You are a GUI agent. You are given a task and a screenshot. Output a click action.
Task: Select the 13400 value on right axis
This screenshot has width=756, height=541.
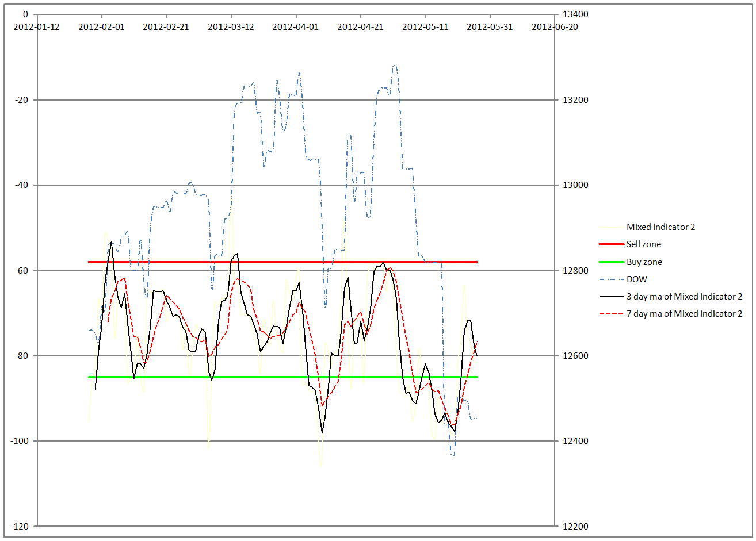pos(572,14)
